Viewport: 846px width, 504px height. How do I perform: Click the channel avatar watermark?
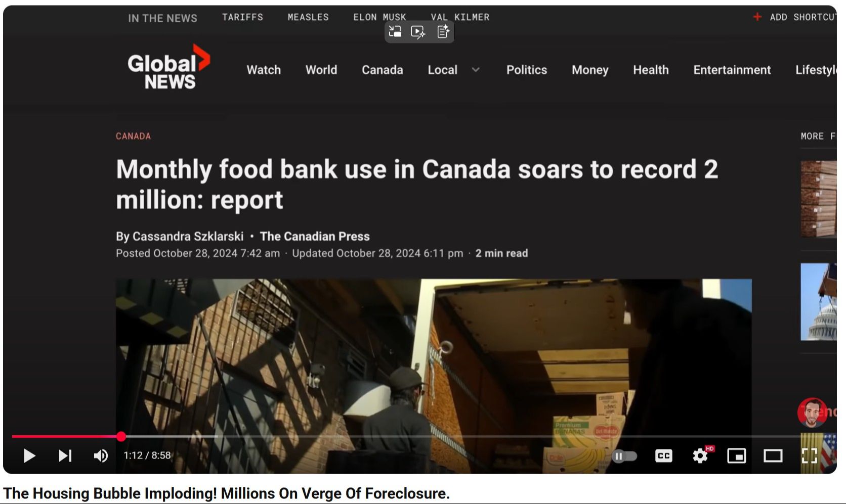pyautogui.click(x=812, y=413)
